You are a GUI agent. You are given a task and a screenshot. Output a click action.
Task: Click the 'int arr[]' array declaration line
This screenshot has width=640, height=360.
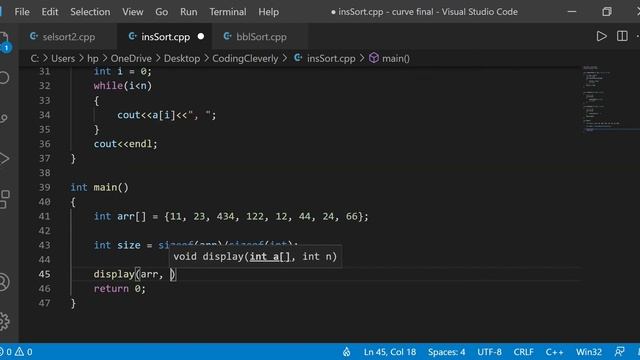point(231,216)
